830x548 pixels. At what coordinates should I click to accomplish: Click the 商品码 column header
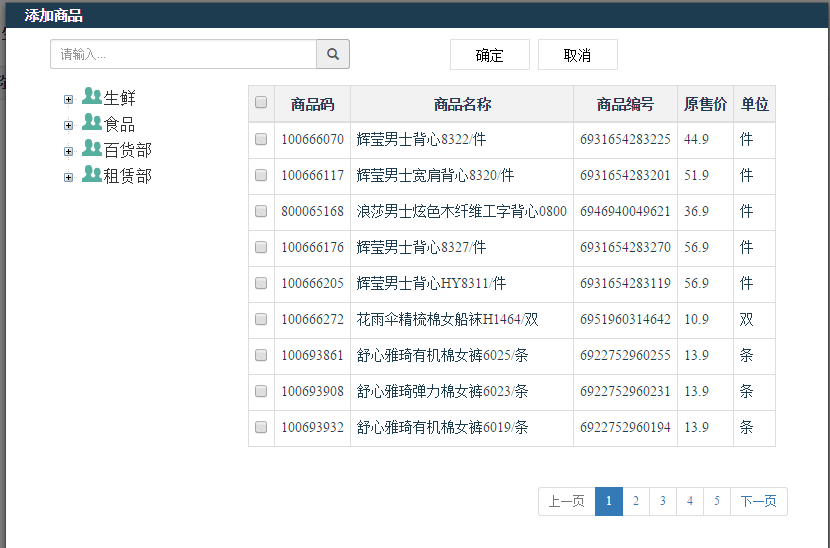pyautogui.click(x=312, y=104)
